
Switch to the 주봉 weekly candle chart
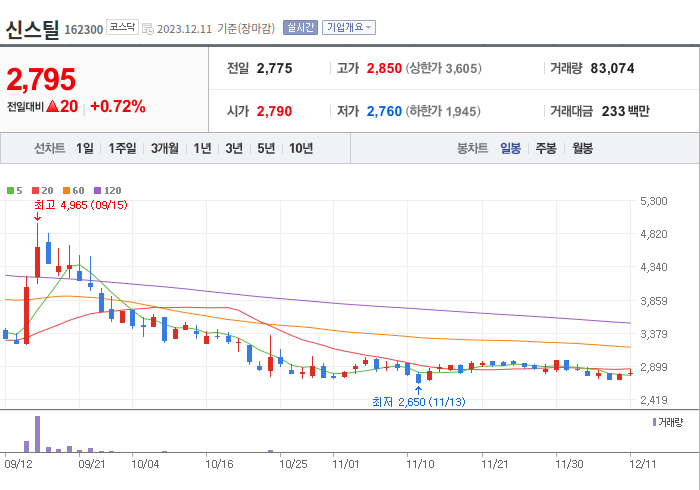click(546, 148)
